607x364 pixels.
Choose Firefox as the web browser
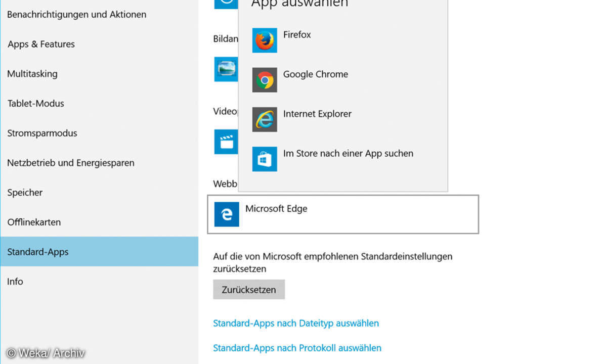click(x=343, y=40)
